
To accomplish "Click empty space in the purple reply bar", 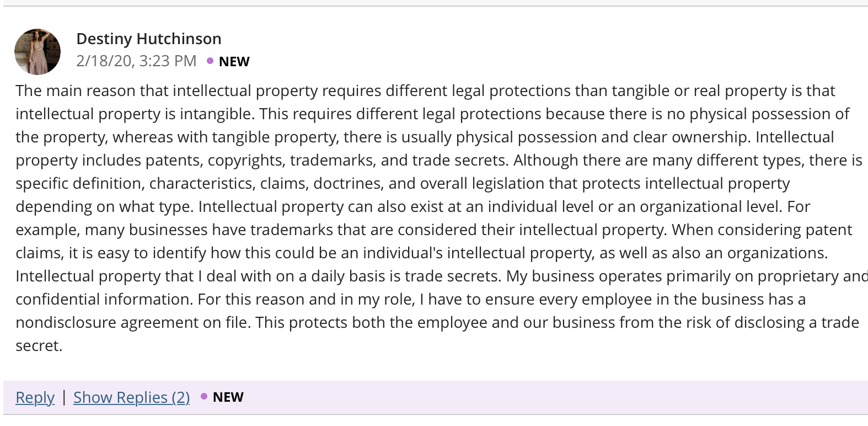I will coord(551,397).
